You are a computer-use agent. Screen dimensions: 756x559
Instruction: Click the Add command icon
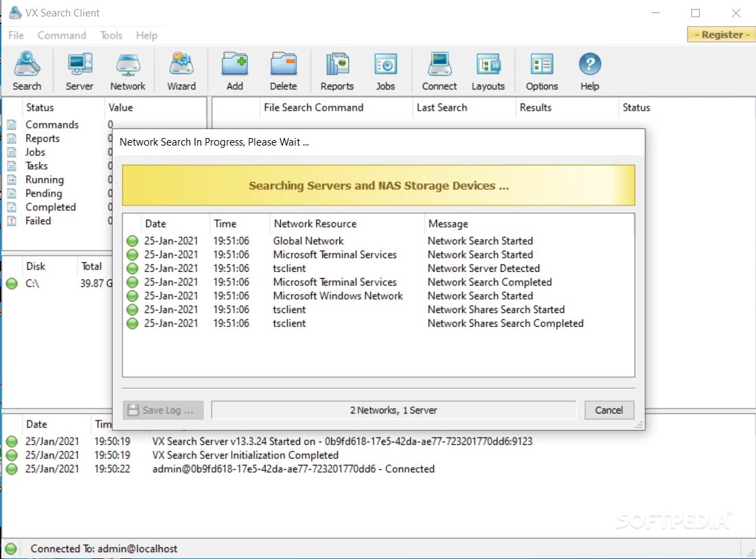coord(235,71)
